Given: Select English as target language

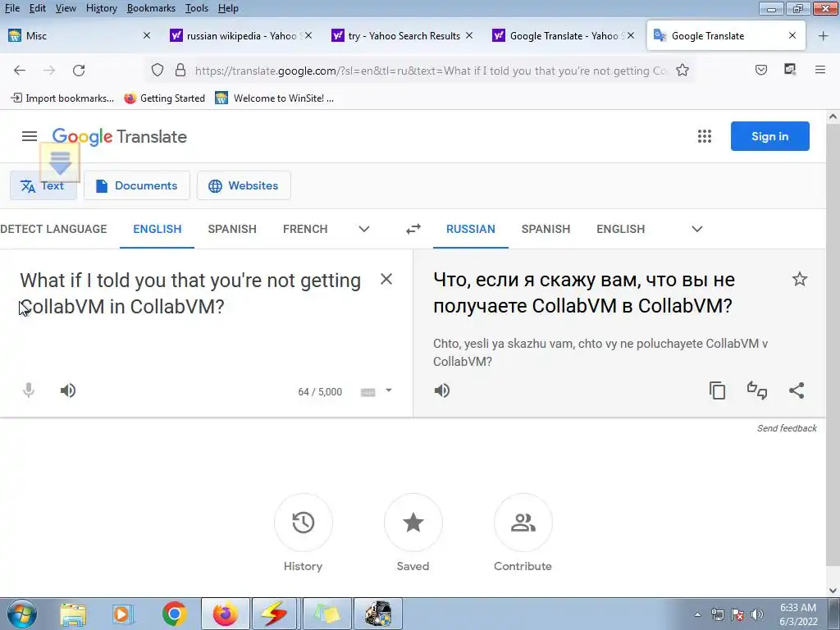Looking at the screenshot, I should (620, 230).
